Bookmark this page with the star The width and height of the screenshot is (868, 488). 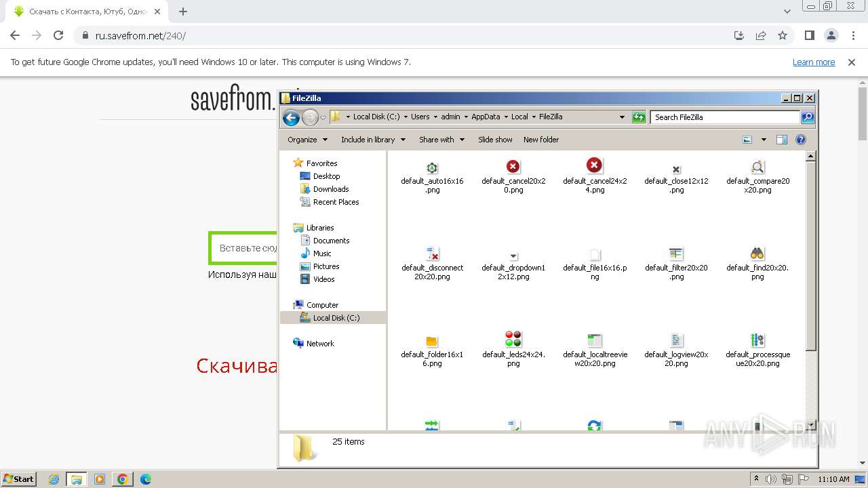(x=783, y=35)
